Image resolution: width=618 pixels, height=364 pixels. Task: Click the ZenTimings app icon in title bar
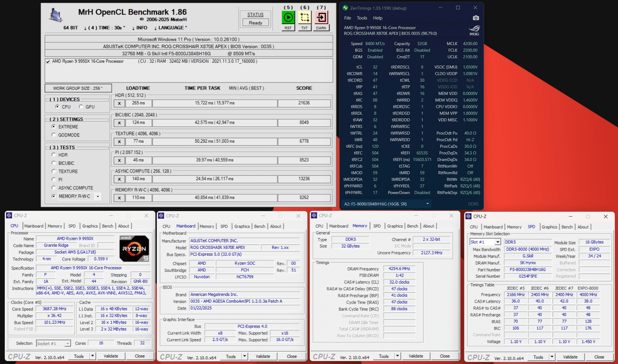tap(346, 8)
